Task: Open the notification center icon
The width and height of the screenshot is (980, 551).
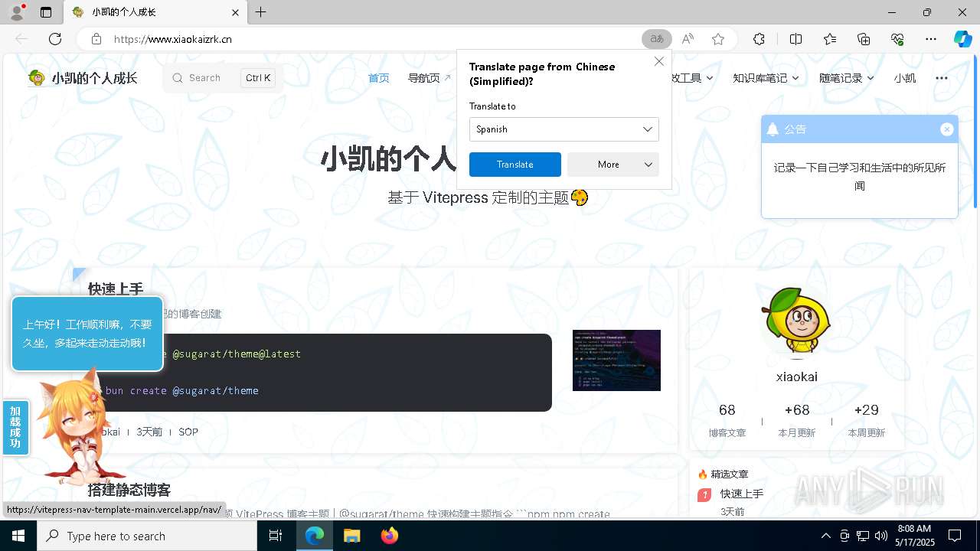Action: pos(955,536)
